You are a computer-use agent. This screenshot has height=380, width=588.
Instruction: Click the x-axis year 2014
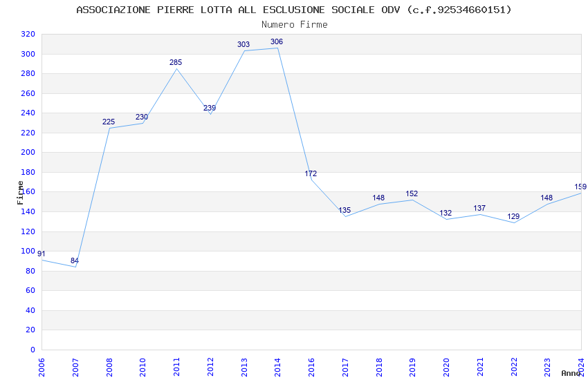[x=277, y=368]
